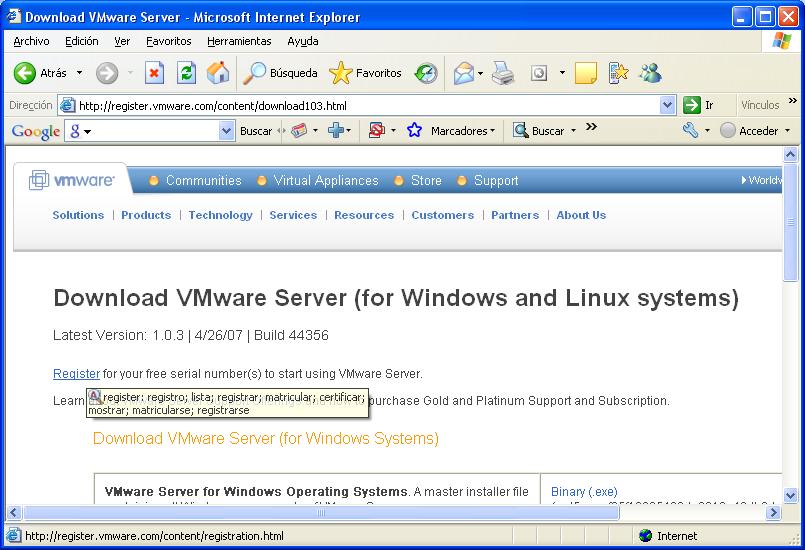Click the Stop loading red X icon

154,73
